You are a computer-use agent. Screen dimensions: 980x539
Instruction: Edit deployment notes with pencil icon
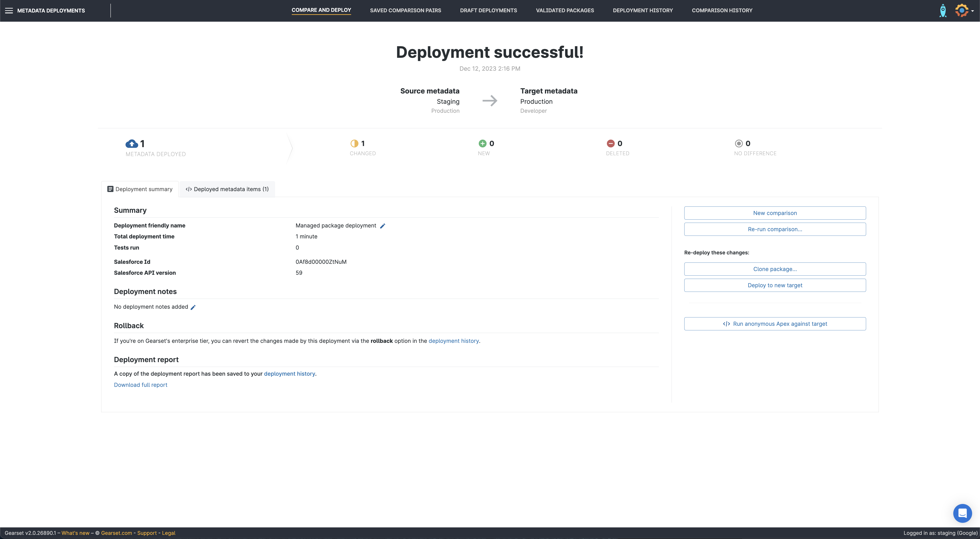193,307
